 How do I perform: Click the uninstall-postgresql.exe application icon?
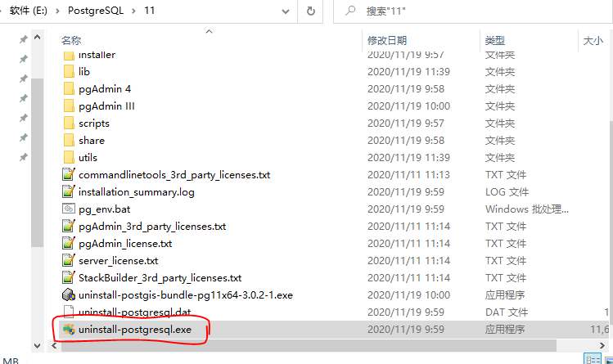click(69, 330)
